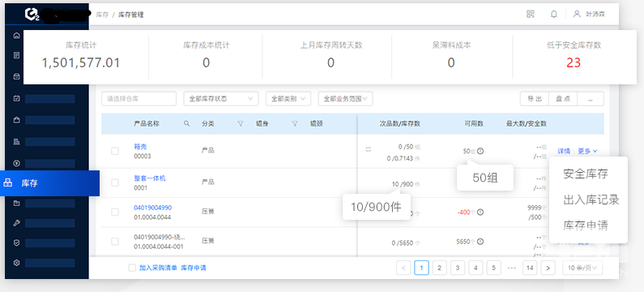Screen dimensions: 644x292
Task: Go to page 3 in pagination
Action: [458, 268]
